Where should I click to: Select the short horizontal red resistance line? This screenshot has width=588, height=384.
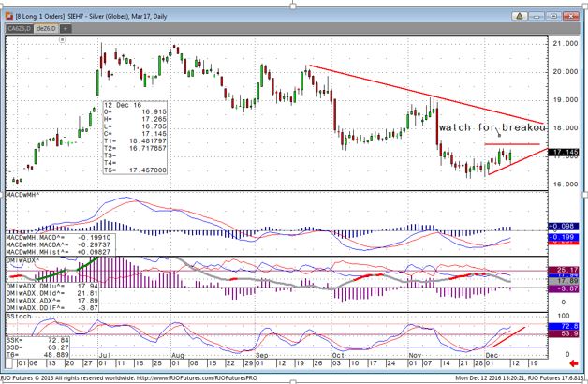512,144
